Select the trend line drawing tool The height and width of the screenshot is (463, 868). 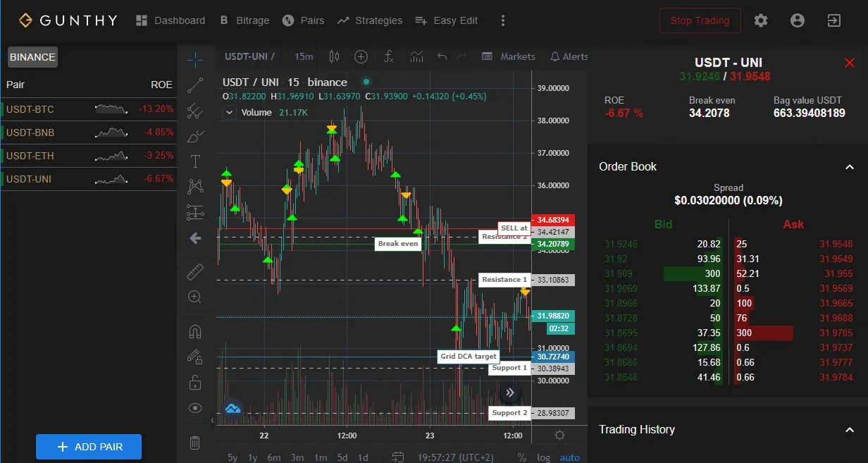(195, 85)
